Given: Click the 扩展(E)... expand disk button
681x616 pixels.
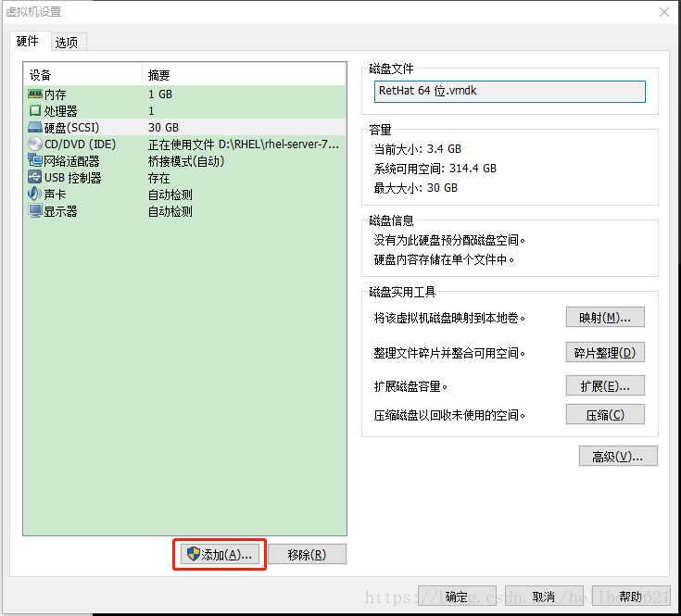Looking at the screenshot, I should click(605, 385).
